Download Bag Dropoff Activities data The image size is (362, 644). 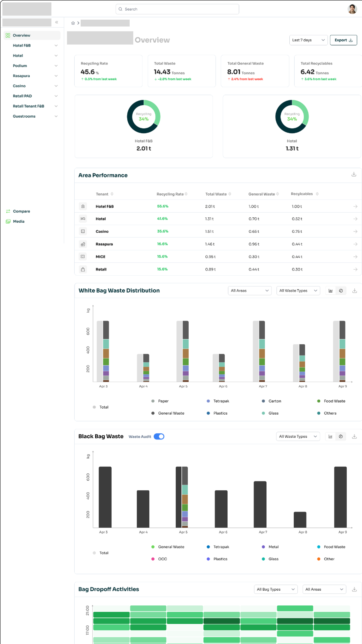[x=354, y=589]
